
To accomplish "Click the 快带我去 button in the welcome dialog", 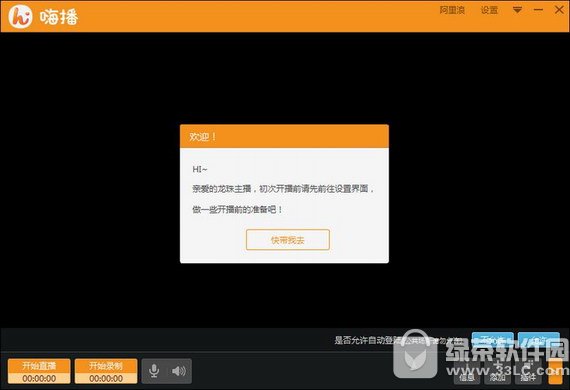I will 288,240.
